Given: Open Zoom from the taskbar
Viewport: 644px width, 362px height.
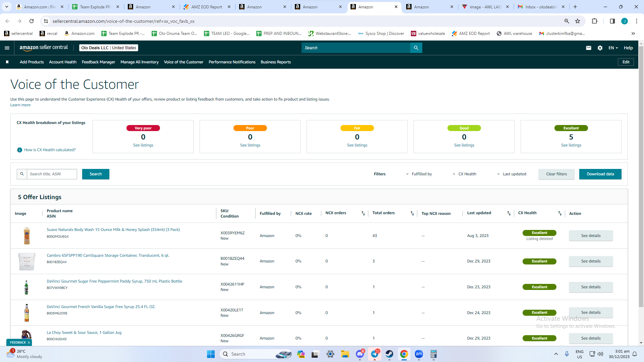Looking at the screenshot, I should coord(419,354).
